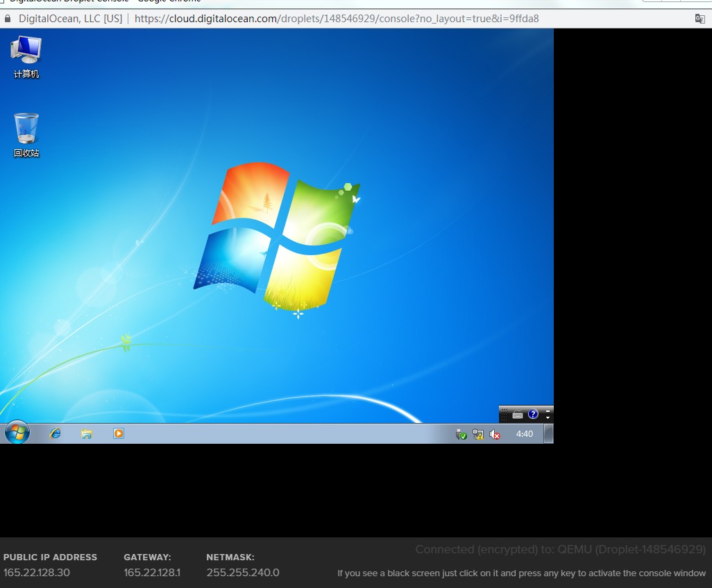Click the GATEWAY label

[147, 557]
